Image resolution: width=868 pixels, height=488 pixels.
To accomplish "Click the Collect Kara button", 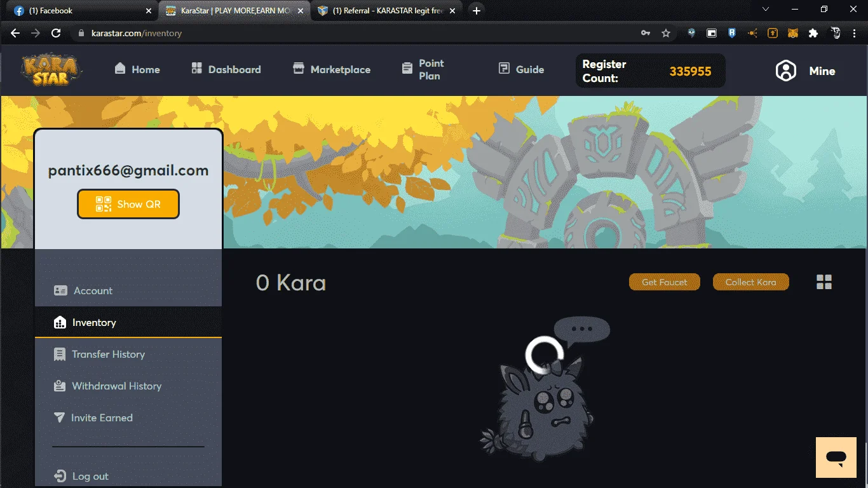I will pyautogui.click(x=750, y=282).
